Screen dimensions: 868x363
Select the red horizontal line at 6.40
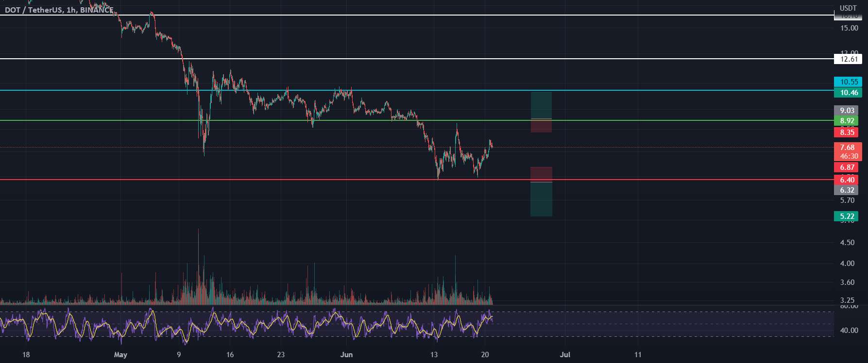tap(417, 180)
